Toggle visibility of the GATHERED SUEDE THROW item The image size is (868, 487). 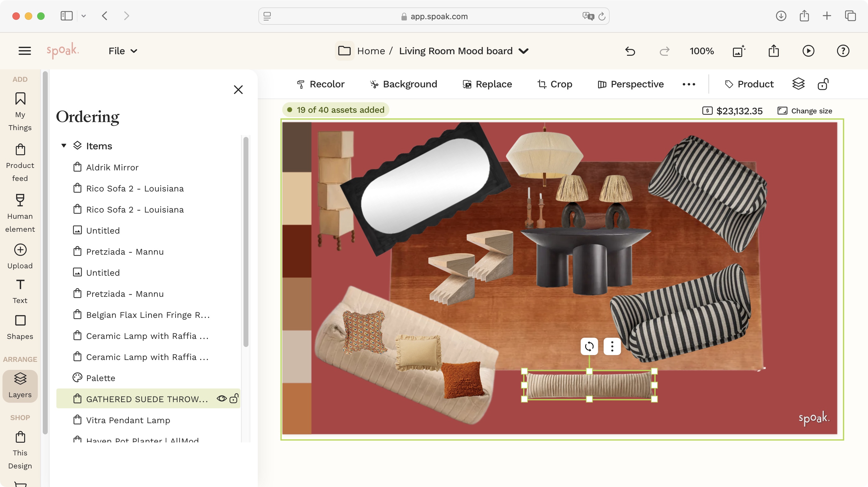click(221, 399)
